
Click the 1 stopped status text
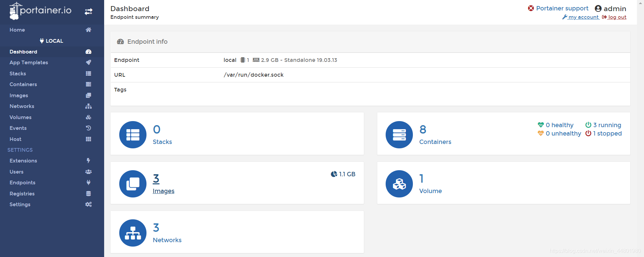point(607,134)
